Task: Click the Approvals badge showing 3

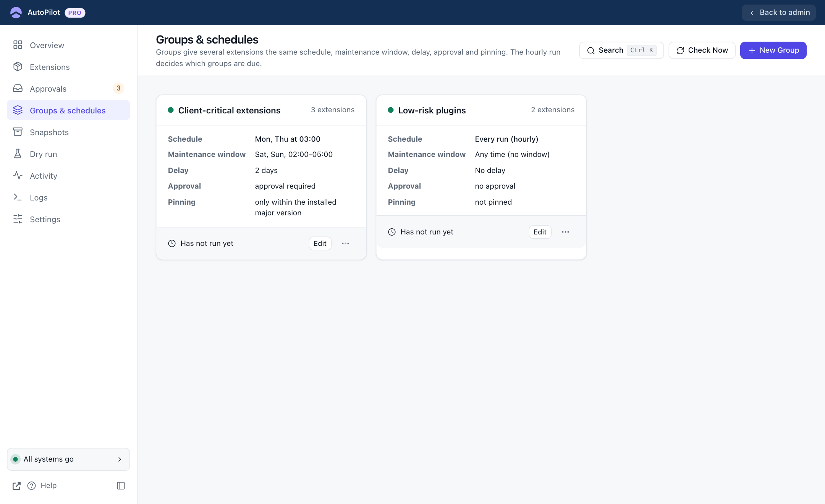Action: [118, 88]
